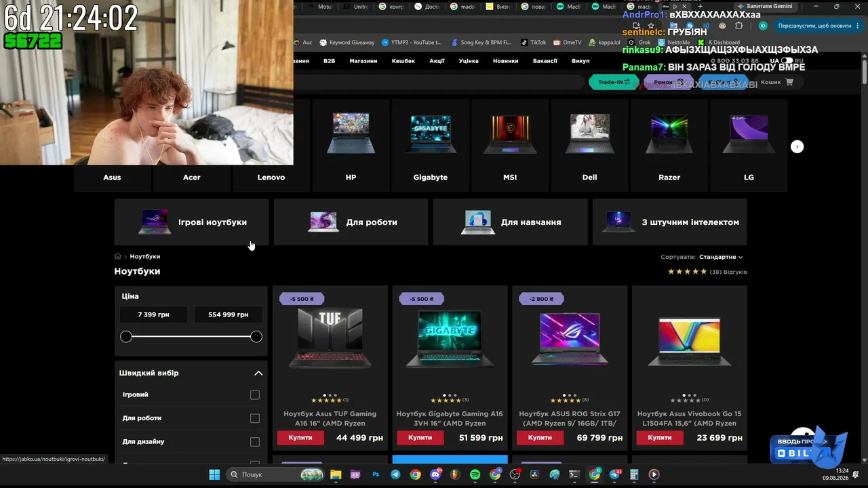Check the Ігровий filter checkbox
The image size is (868, 488).
point(255,395)
